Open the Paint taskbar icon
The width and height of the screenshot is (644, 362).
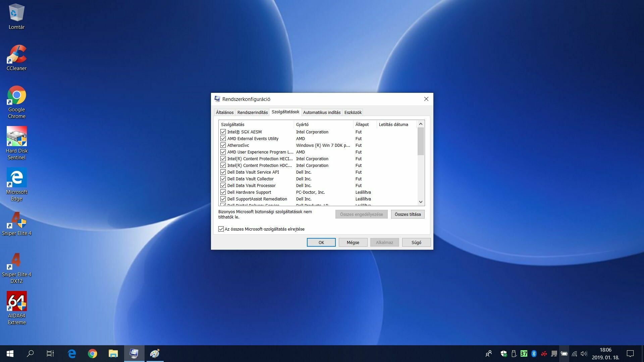coord(155,354)
